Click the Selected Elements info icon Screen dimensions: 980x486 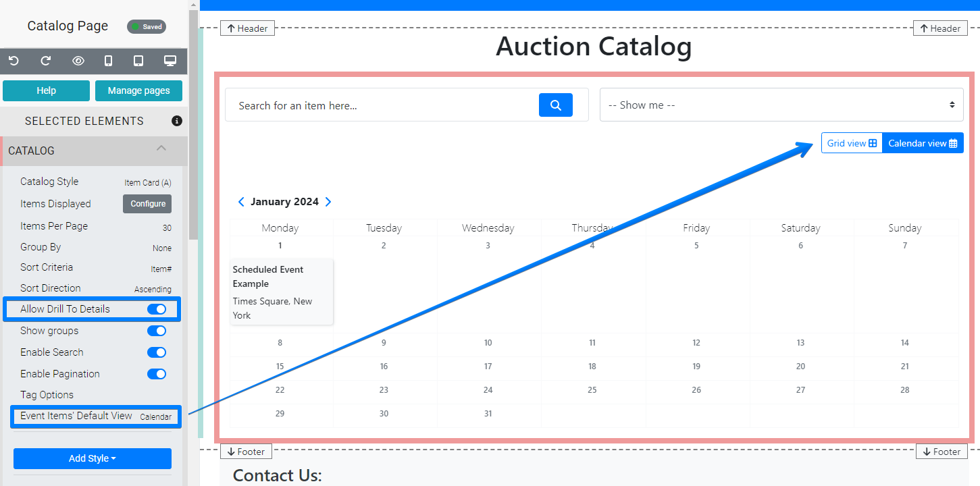(x=177, y=121)
